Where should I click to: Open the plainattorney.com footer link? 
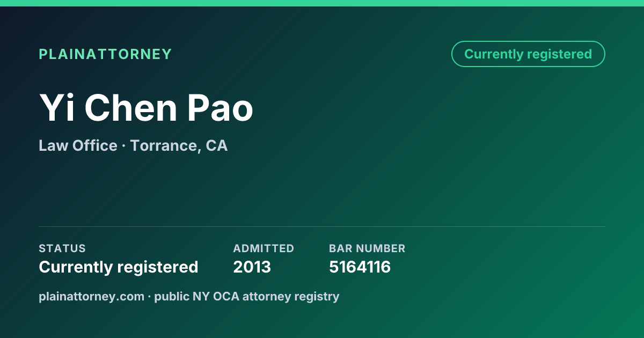click(x=91, y=296)
